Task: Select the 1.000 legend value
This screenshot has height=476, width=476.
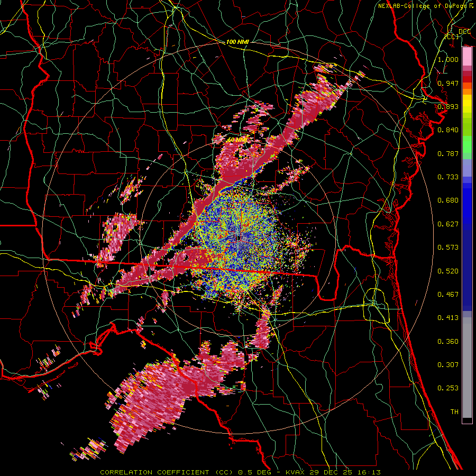Action: [448, 59]
